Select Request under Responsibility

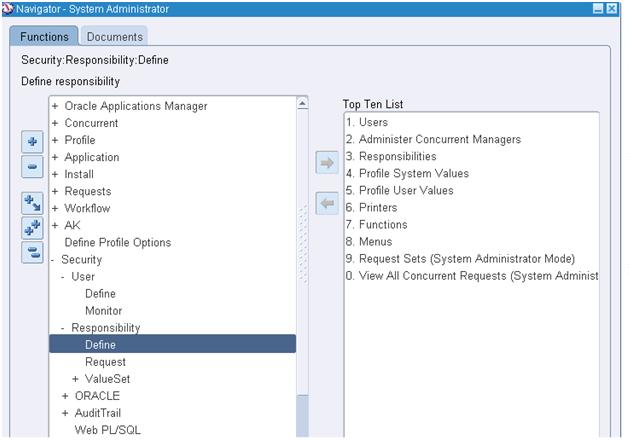click(x=105, y=362)
